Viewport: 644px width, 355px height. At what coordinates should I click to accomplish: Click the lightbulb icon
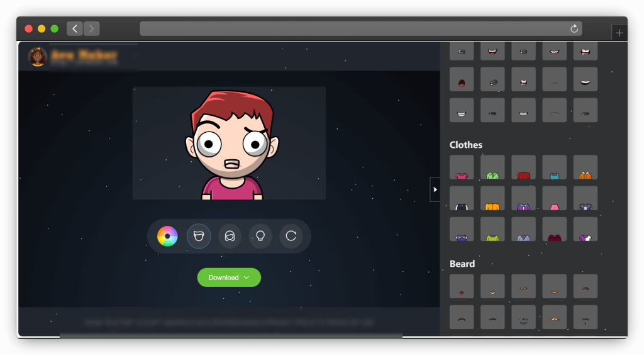(x=260, y=236)
